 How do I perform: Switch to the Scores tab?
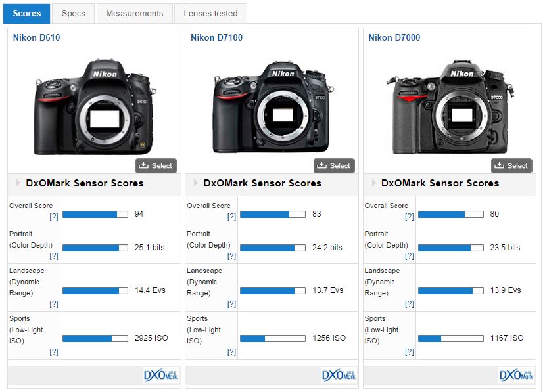click(x=27, y=14)
